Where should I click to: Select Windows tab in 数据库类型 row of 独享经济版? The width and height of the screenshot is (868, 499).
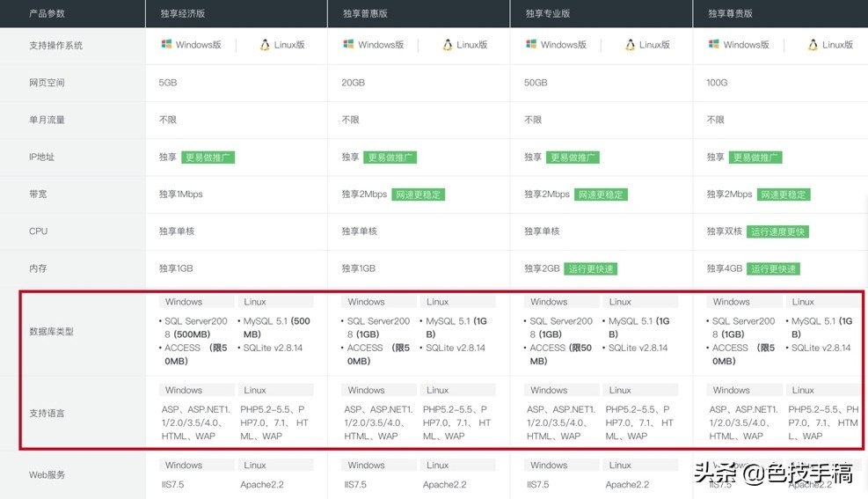(196, 302)
